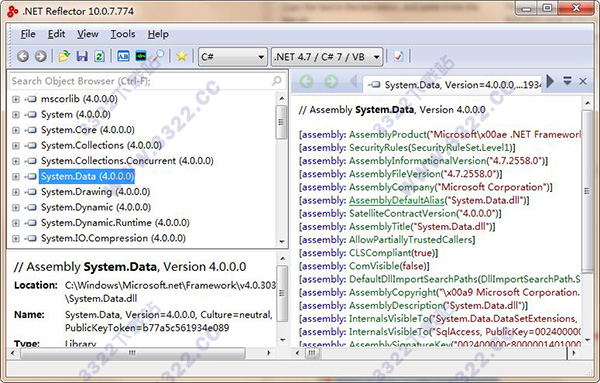Click the AB assembly browser icon

[123, 57]
